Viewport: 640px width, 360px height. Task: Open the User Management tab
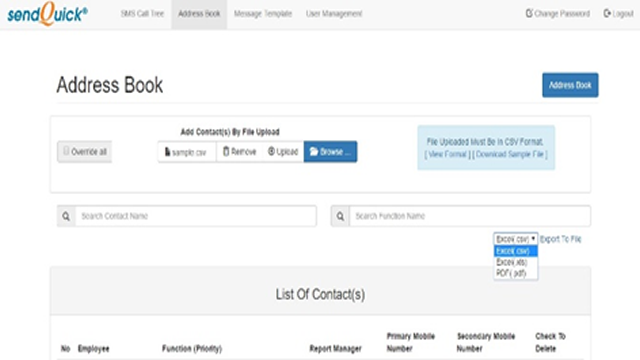pos(334,13)
